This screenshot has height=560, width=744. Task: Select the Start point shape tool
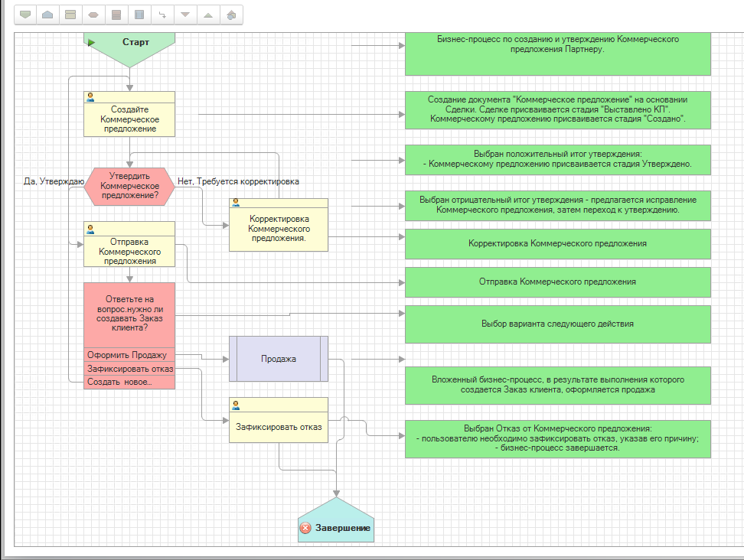(x=24, y=15)
